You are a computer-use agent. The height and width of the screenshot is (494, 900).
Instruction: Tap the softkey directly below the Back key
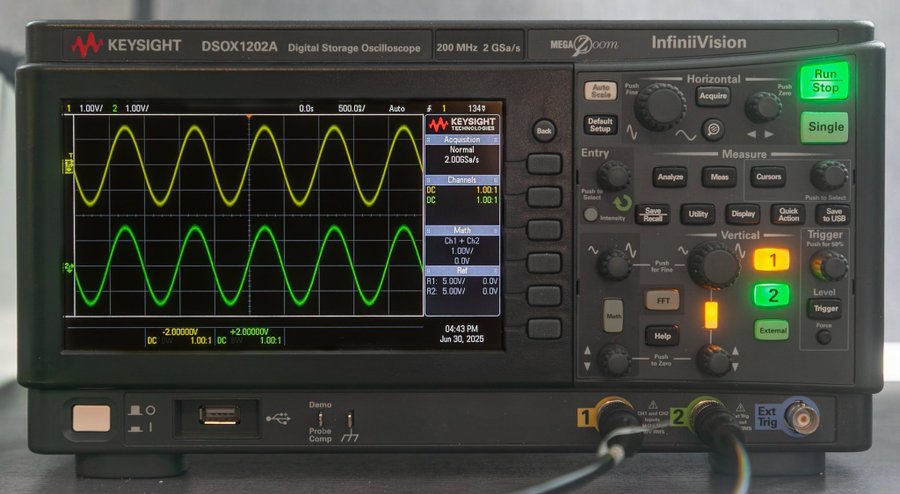coord(544,164)
